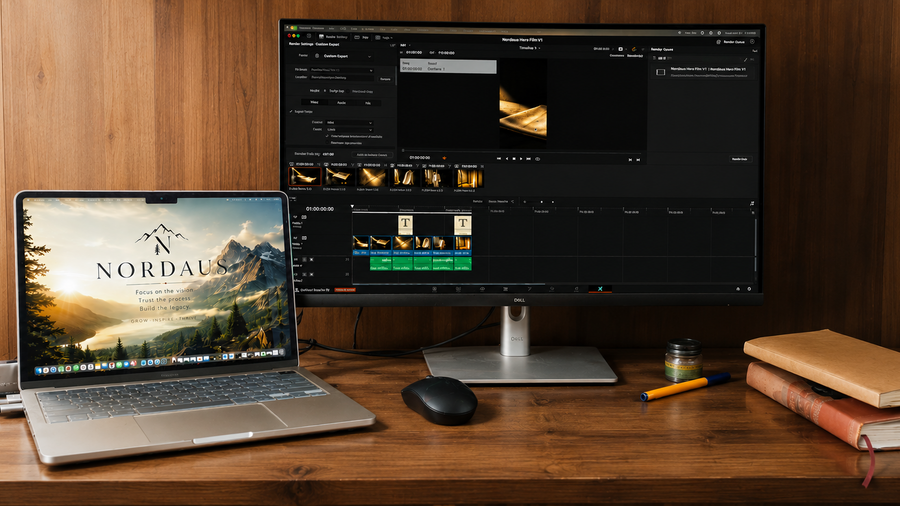
Task: Toggle first audio track mute icon
Action: tap(312, 259)
